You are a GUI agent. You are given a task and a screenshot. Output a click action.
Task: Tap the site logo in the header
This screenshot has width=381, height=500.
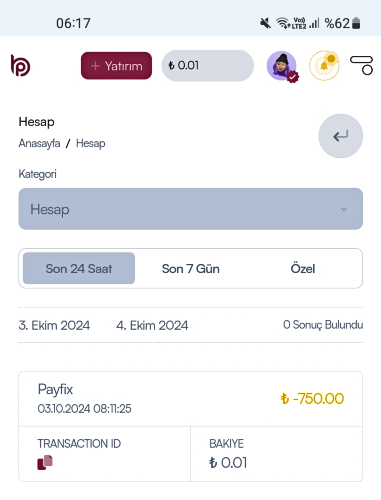(x=20, y=65)
